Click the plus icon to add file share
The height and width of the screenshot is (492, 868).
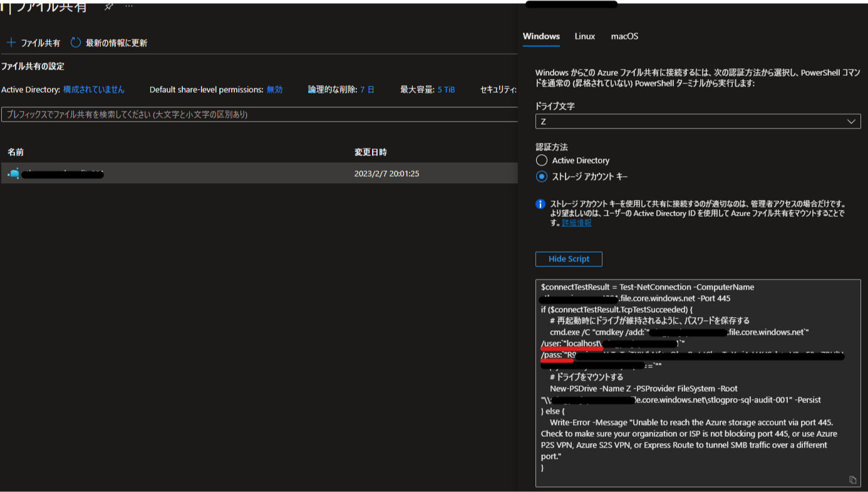pos(11,41)
